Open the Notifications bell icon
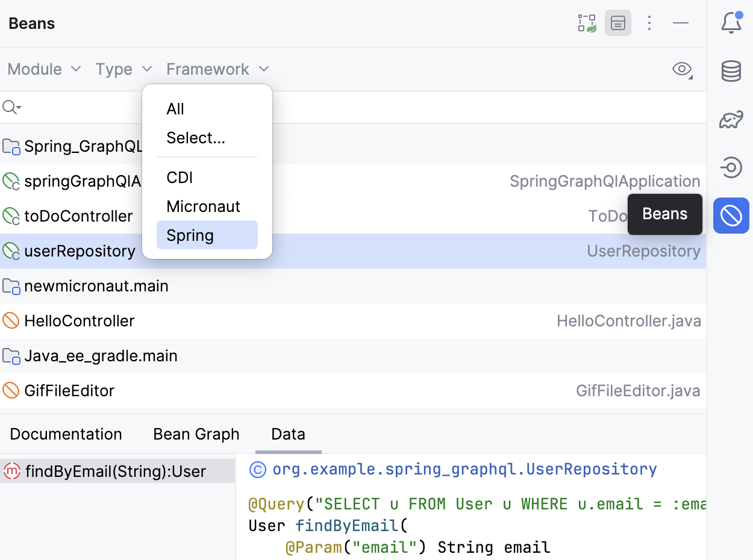Viewport: 753px width, 560px height. coord(731,23)
